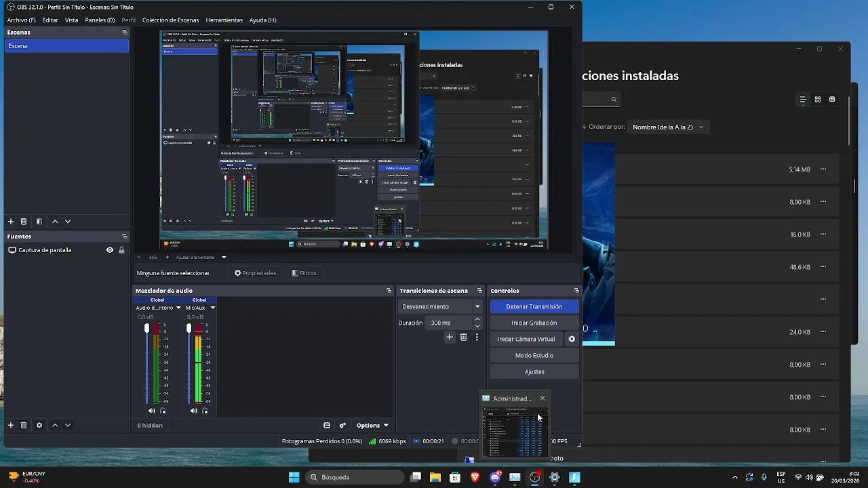Viewport: 868px width, 488px height.
Task: Open the virtual camera settings gear
Action: click(x=572, y=339)
